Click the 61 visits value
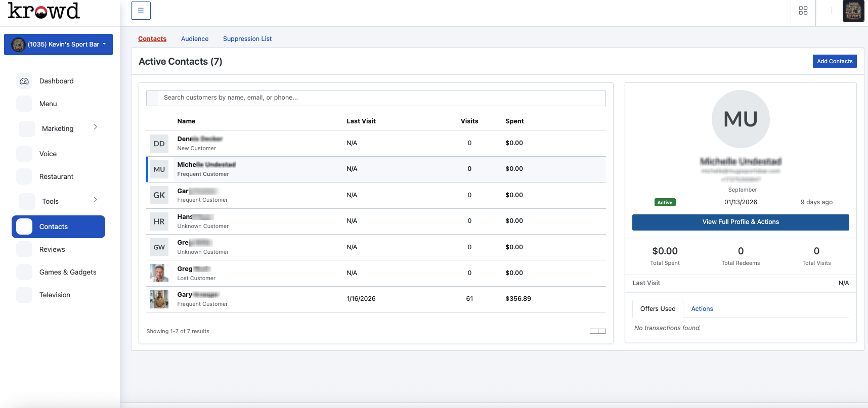Viewport: 868px width, 408px height. 469,299
